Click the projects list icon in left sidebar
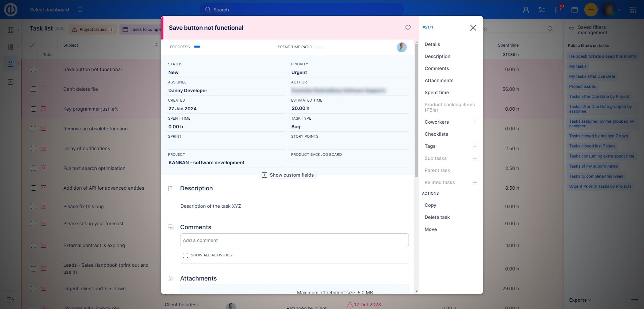The image size is (644, 309). (10, 47)
